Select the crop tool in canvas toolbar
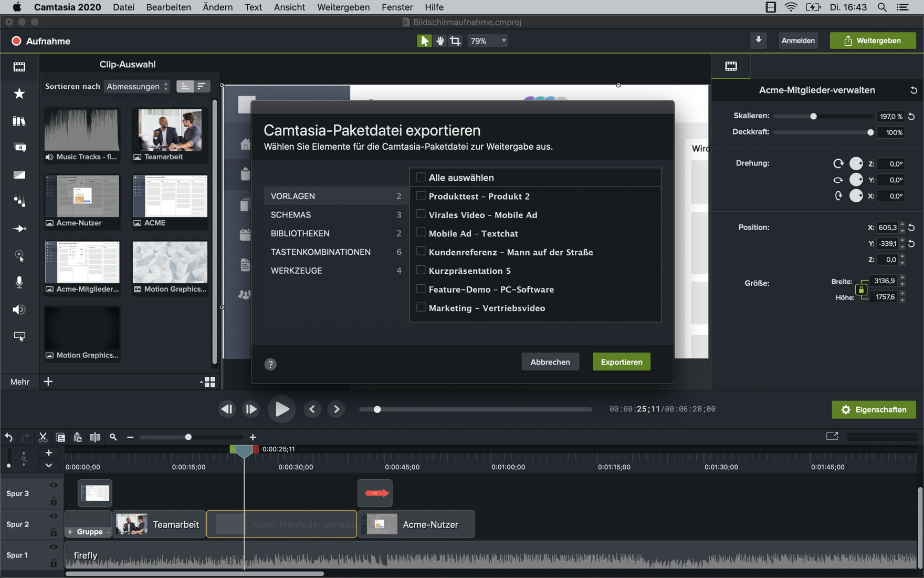The height and width of the screenshot is (578, 924). tap(455, 41)
